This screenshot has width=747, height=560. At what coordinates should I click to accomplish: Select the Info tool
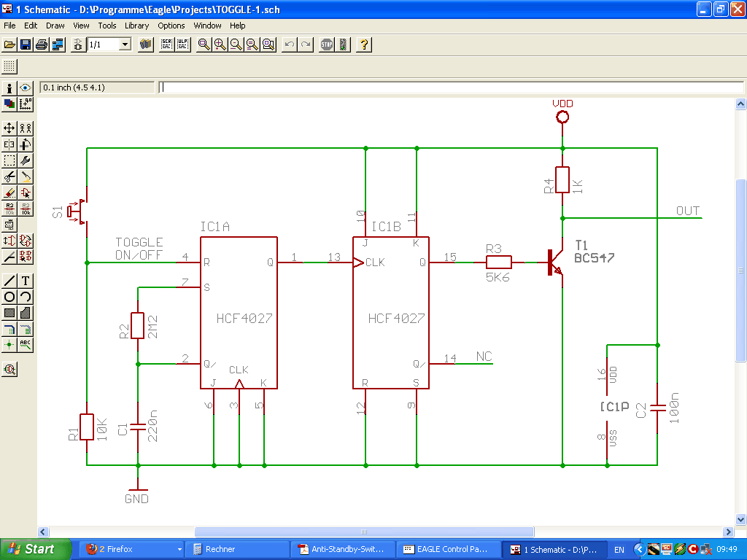click(9, 87)
